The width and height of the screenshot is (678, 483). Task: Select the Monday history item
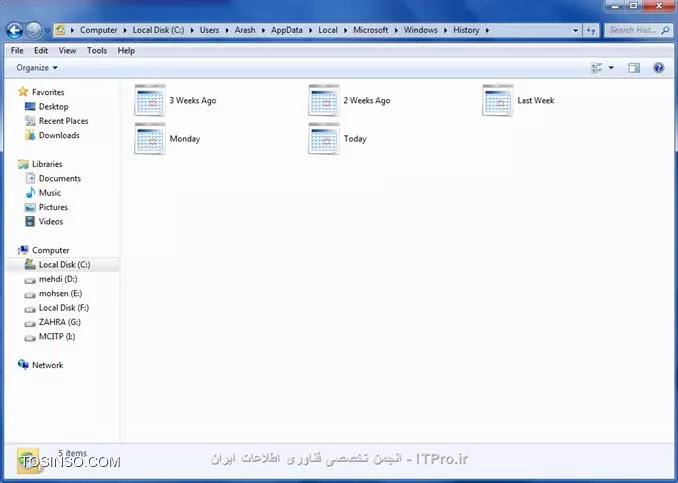point(167,139)
